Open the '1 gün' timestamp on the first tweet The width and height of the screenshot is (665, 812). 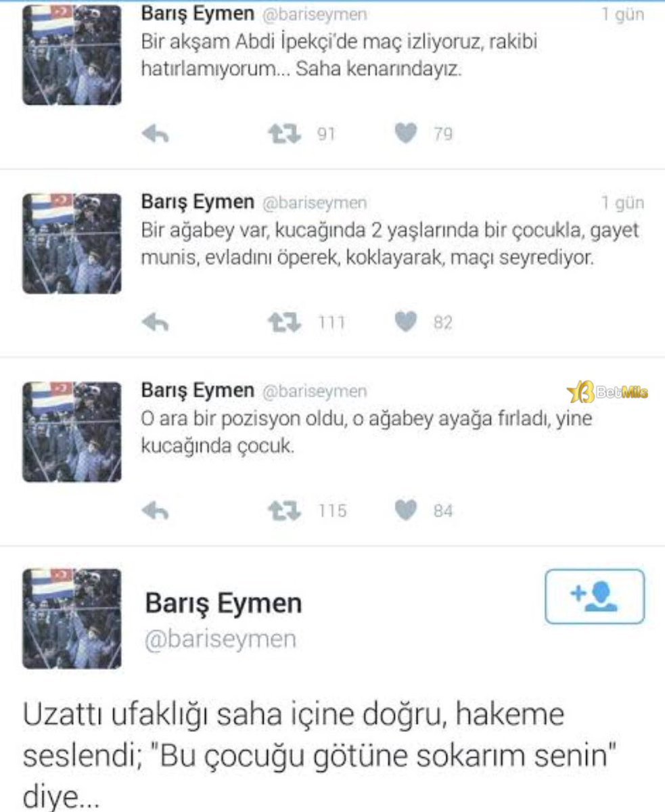pos(622,14)
